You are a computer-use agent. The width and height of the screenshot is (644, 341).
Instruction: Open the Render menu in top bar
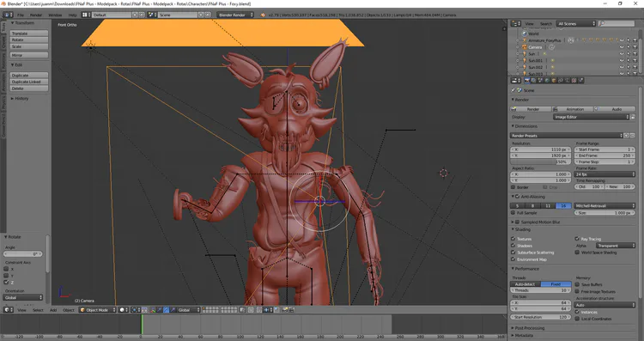pyautogui.click(x=36, y=15)
